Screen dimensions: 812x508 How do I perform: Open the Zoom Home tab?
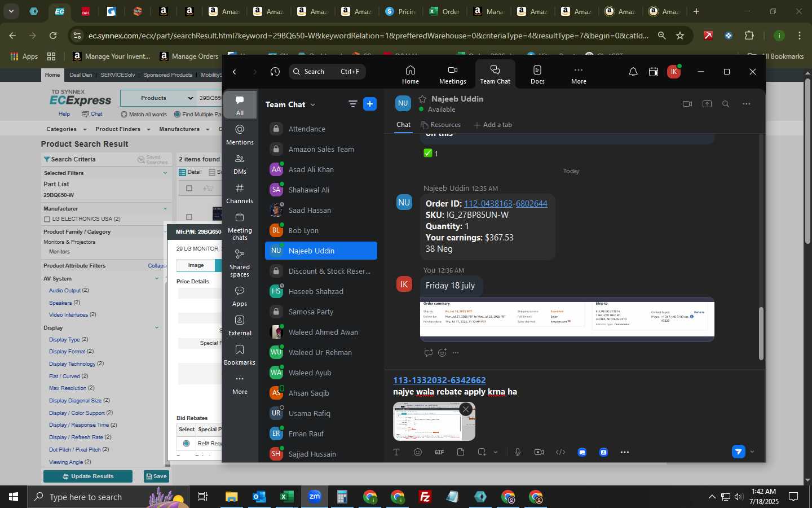410,75
